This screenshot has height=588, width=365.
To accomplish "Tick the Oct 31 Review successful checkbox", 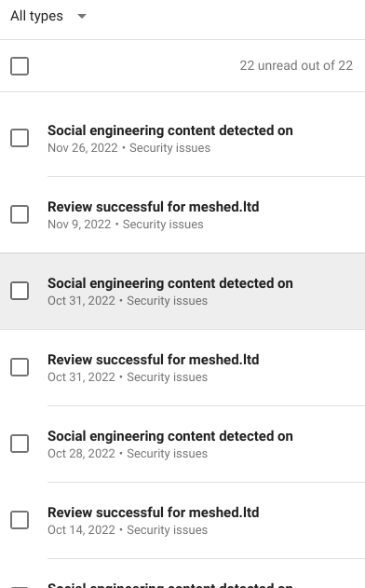I will (20, 367).
